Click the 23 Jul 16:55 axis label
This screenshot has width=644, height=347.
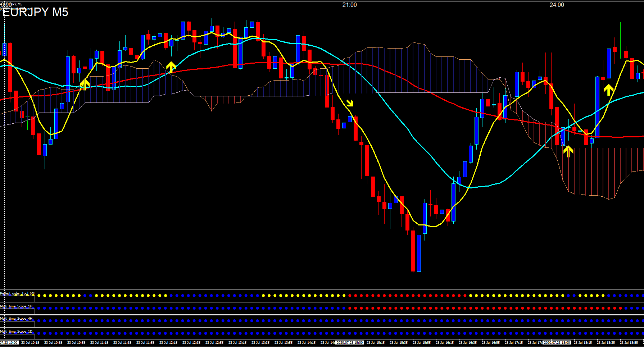491,343
